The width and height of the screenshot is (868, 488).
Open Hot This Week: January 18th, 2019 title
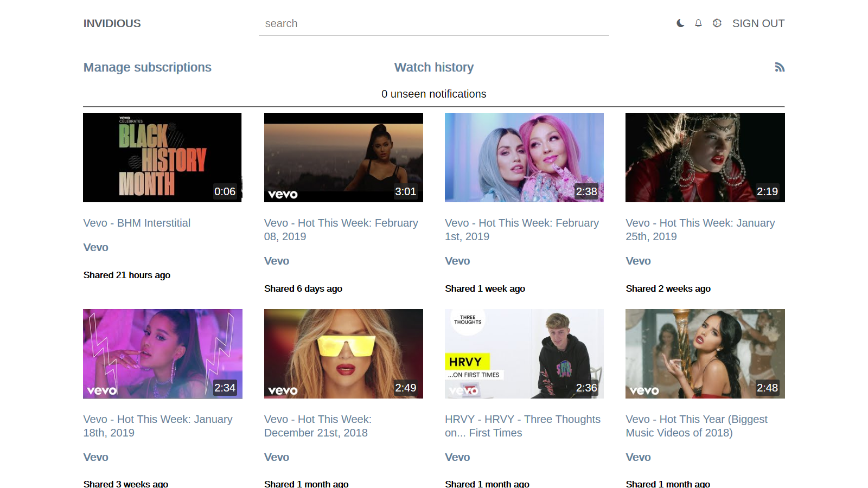tap(157, 426)
